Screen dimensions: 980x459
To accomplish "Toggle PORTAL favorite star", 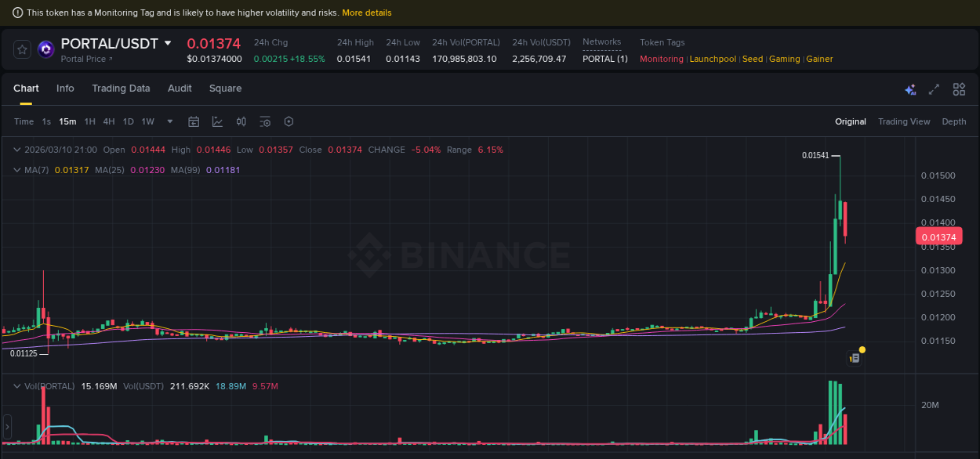I will click(22, 49).
